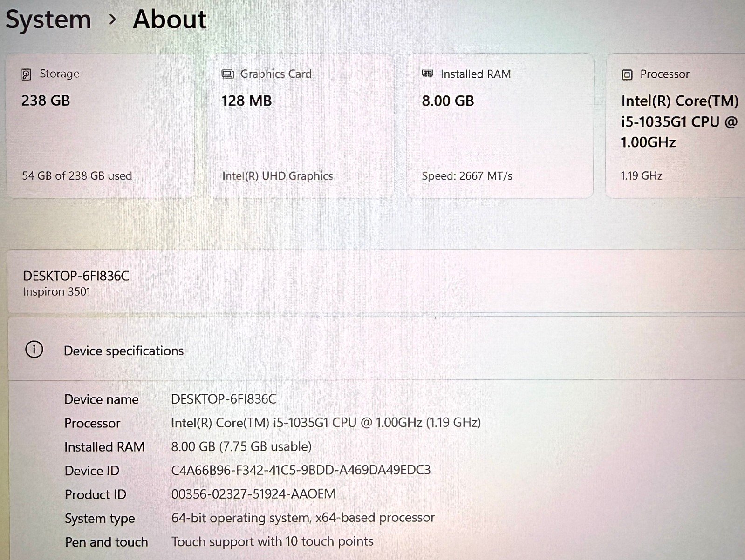Click the 'Processor' label in specifications list
745x560 pixels.
92,423
